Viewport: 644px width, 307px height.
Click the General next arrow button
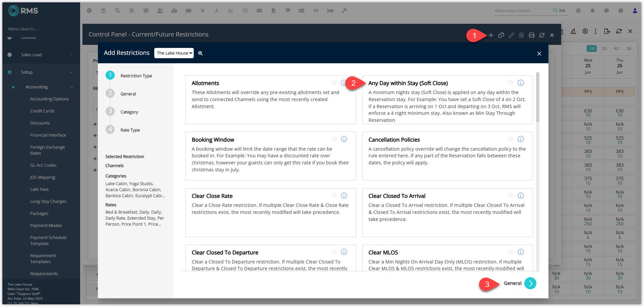530,283
